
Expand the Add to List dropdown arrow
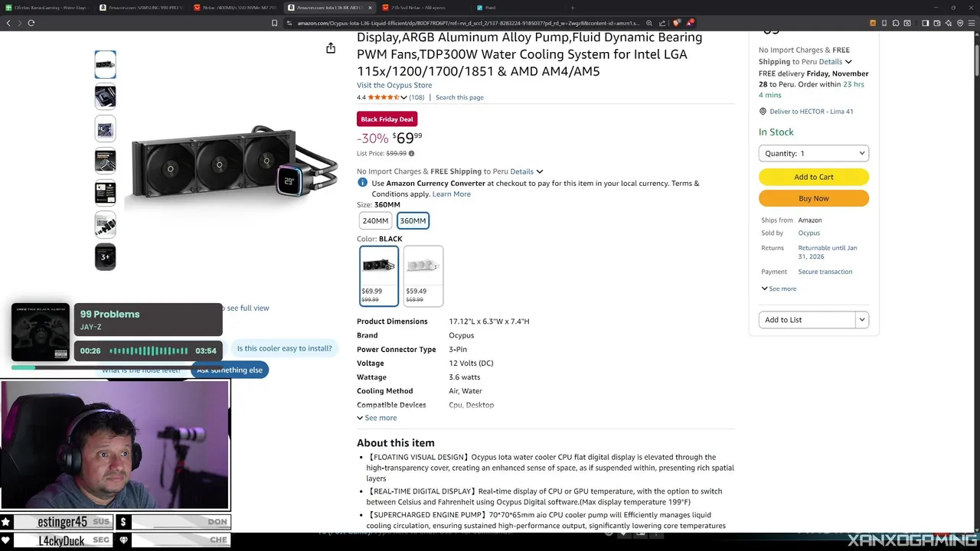(862, 320)
